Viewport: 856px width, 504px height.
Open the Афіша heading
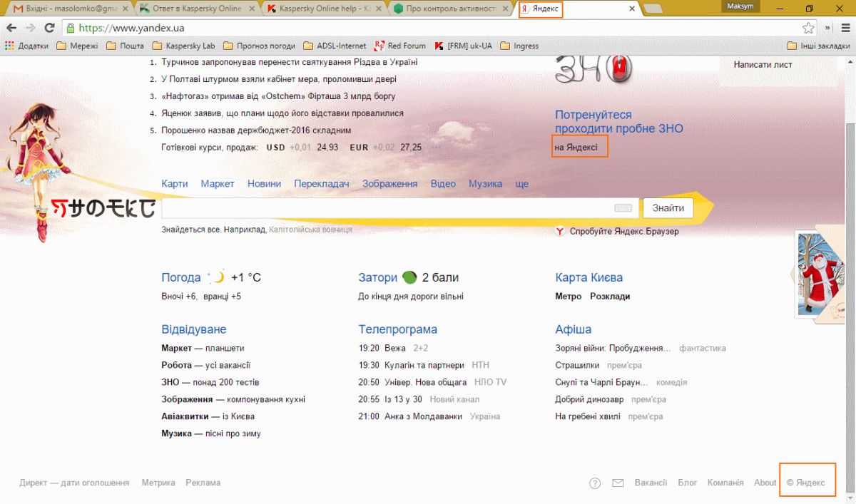tap(574, 329)
